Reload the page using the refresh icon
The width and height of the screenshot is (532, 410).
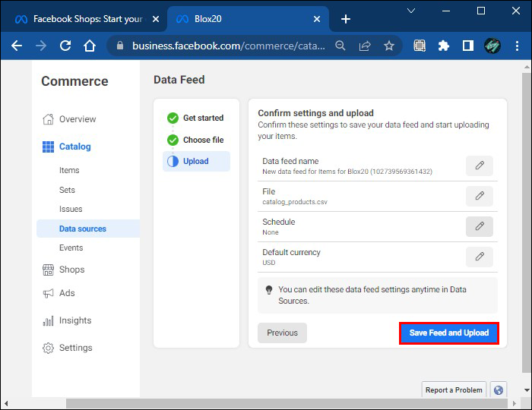coord(65,46)
